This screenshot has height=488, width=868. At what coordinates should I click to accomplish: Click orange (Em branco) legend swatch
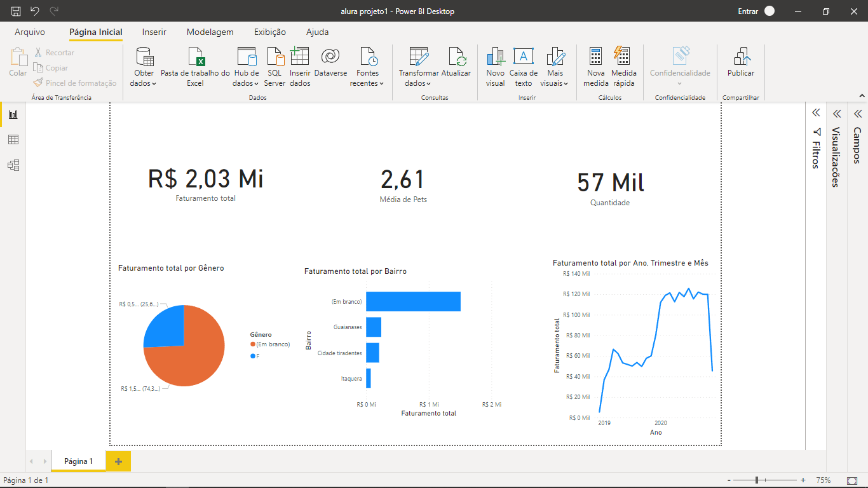point(253,344)
